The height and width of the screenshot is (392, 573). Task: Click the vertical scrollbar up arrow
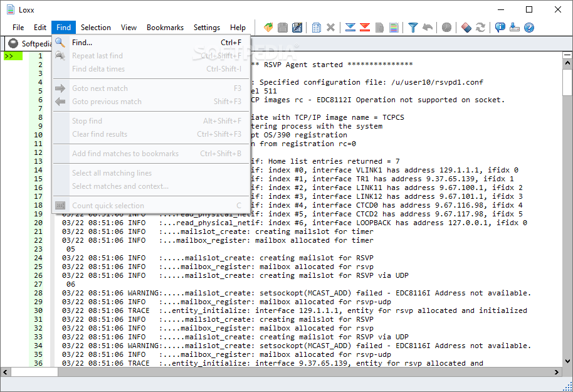click(x=567, y=63)
